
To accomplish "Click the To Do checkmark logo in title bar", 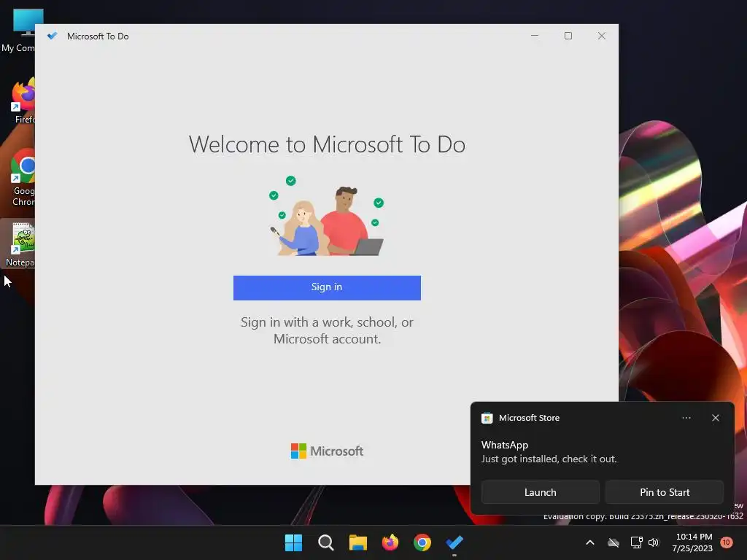I will [x=53, y=36].
